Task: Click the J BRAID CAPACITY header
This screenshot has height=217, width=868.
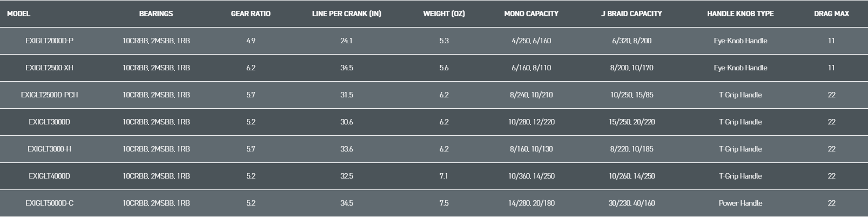Action: coord(631,14)
